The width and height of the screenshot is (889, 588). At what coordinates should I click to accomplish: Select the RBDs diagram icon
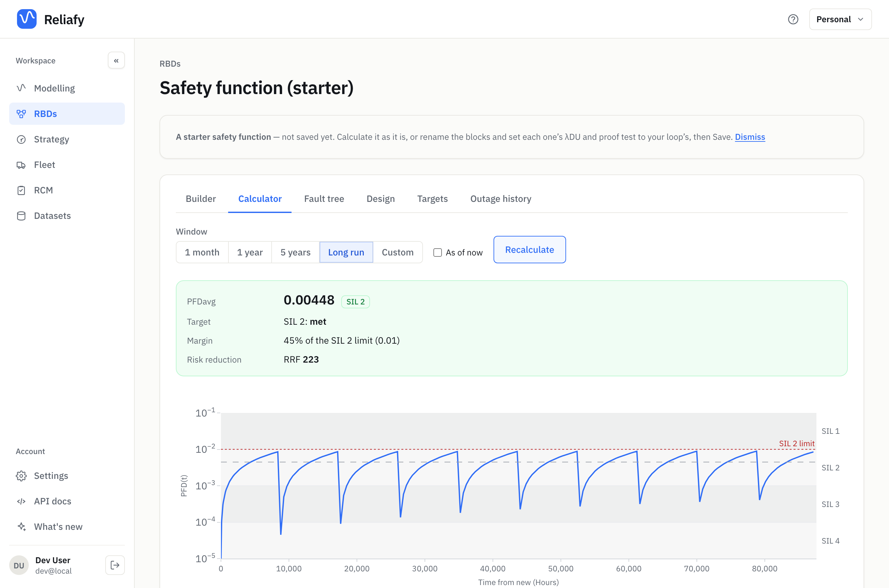(x=21, y=114)
